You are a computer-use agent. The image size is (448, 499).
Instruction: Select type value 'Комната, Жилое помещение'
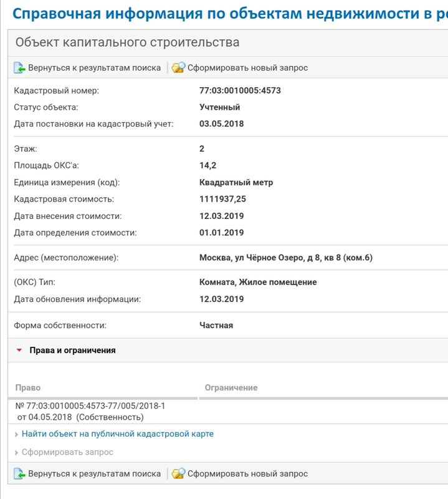pyautogui.click(x=258, y=283)
